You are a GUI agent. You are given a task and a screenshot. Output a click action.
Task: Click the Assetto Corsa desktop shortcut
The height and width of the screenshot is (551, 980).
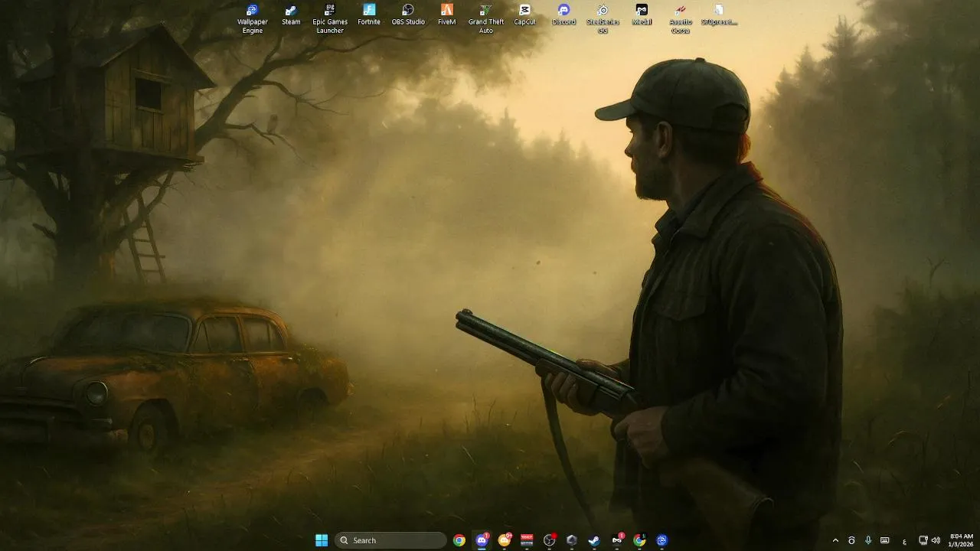(x=680, y=19)
